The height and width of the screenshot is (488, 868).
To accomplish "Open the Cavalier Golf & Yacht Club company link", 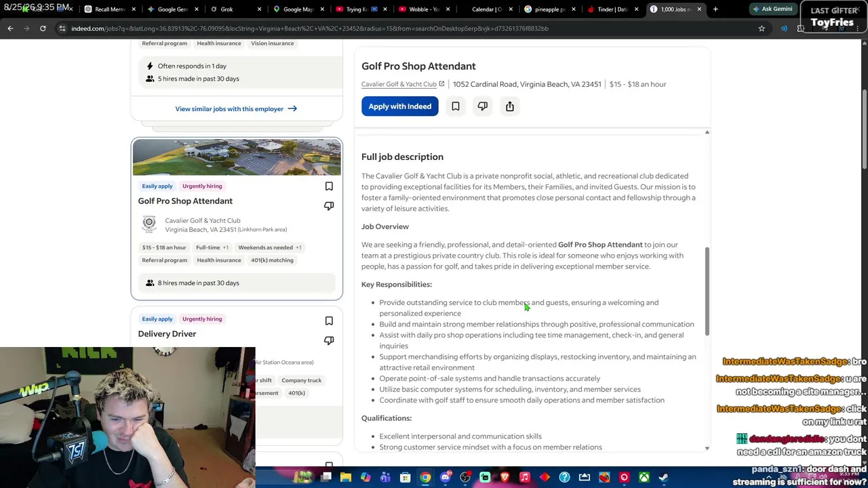I will click(403, 84).
